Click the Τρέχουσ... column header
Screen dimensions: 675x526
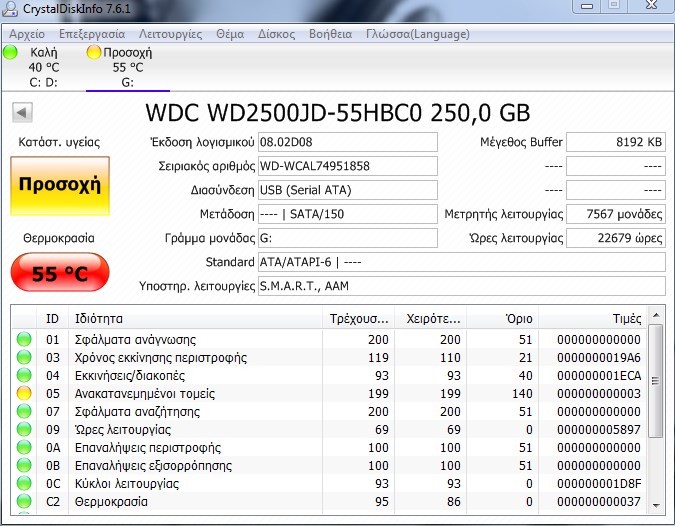click(358, 319)
